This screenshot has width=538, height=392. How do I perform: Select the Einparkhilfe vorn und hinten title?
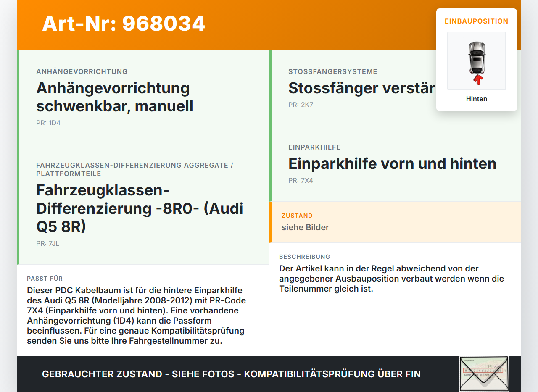[x=392, y=164]
